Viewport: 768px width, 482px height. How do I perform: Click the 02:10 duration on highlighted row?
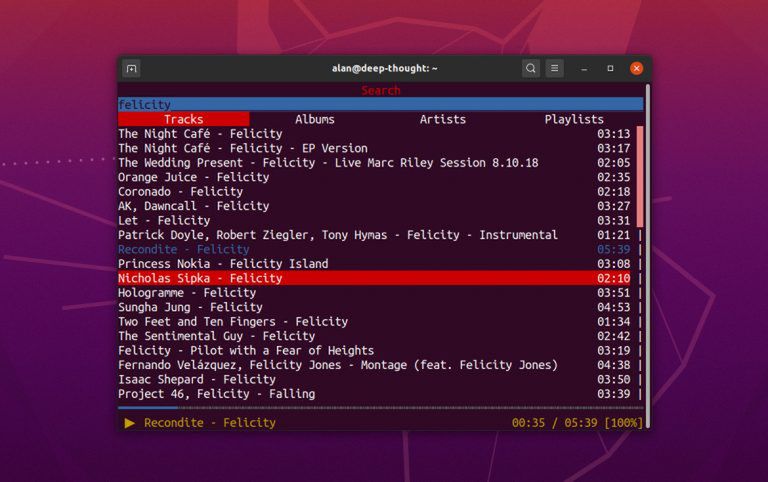[614, 278]
